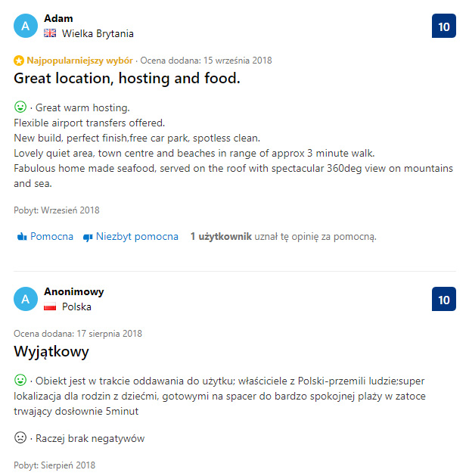Mark Adam's review as Pomocna
Image resolution: width=469 pixels, height=476 pixels.
tap(45, 236)
